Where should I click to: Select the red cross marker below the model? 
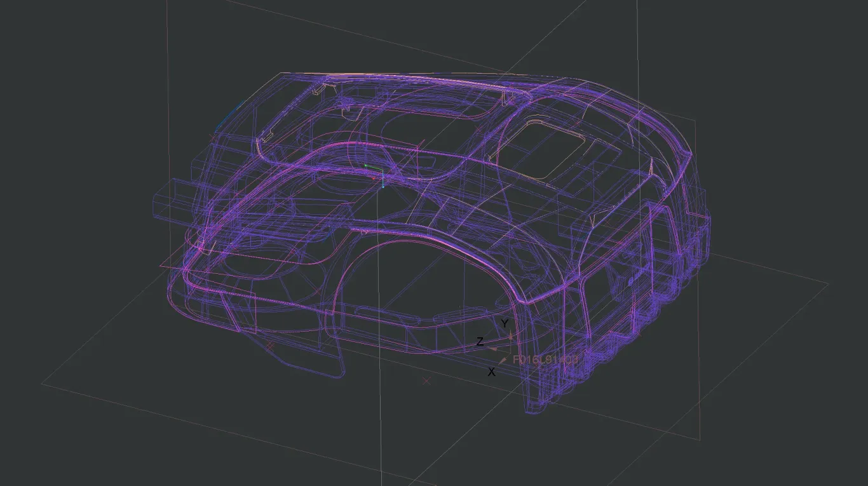pyautogui.click(x=426, y=381)
